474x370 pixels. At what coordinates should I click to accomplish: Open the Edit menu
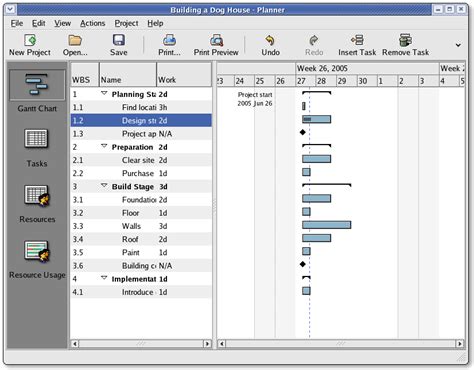(x=38, y=23)
